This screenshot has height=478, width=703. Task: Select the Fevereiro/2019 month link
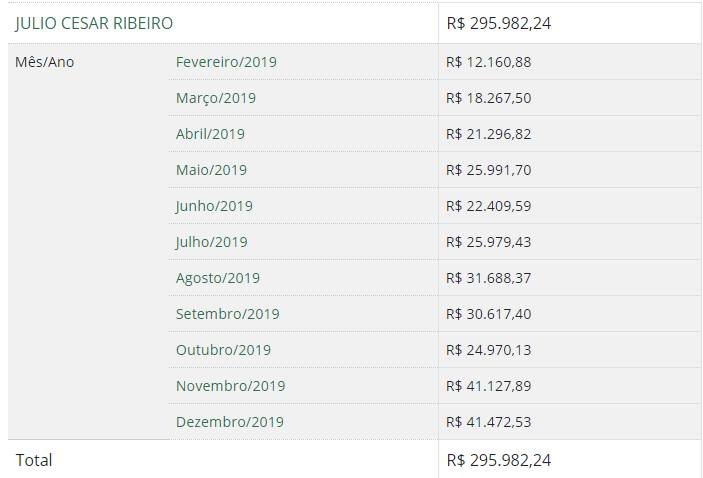click(x=226, y=62)
